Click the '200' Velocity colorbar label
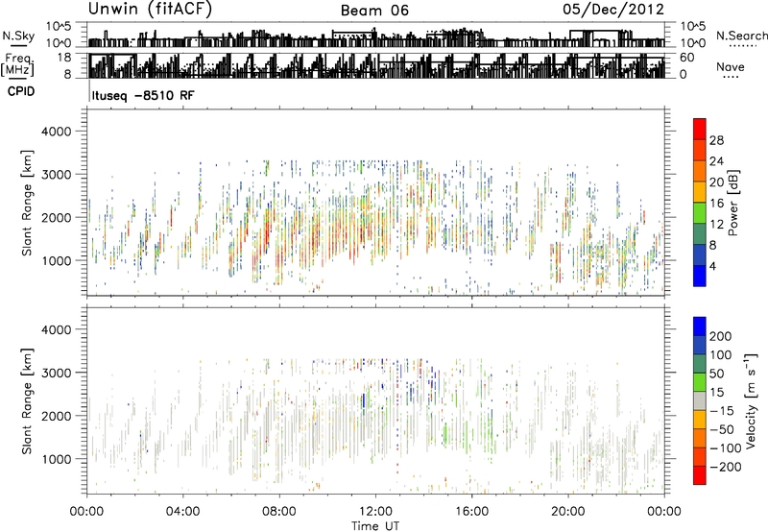This screenshot has height=532, width=768. pyautogui.click(x=721, y=336)
